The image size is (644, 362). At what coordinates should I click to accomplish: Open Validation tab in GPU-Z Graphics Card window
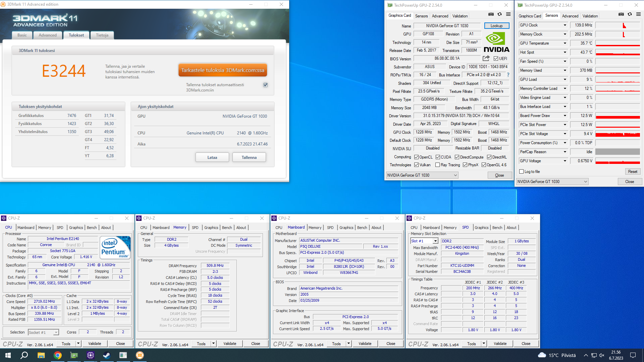pos(460,16)
